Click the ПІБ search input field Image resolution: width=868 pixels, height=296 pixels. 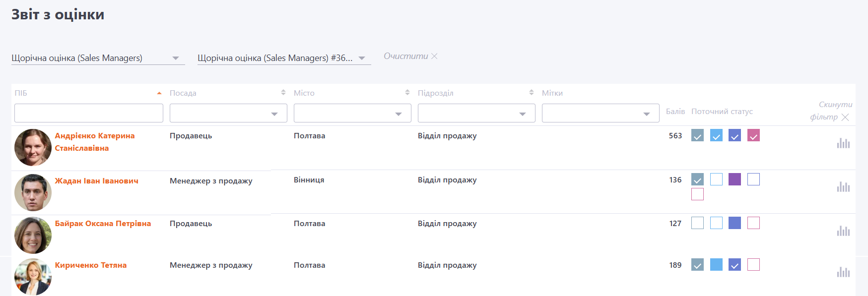point(89,113)
